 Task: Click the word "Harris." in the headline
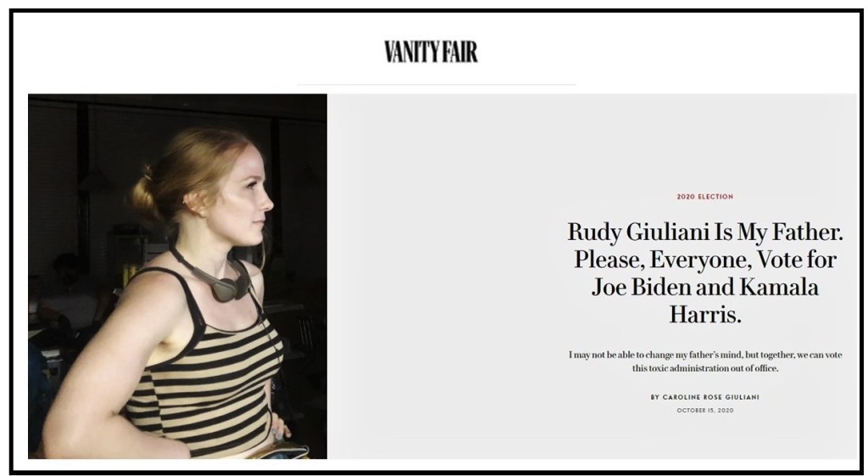[704, 314]
